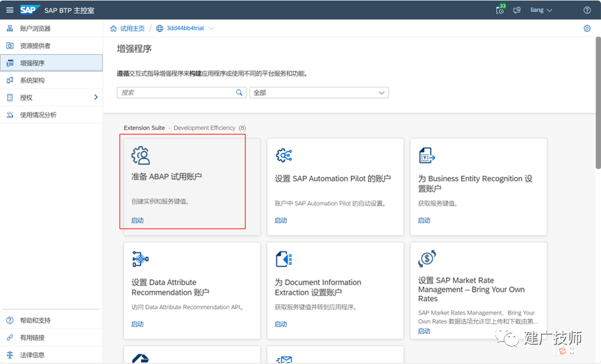Open notifications icon with badge 33

click(x=500, y=10)
